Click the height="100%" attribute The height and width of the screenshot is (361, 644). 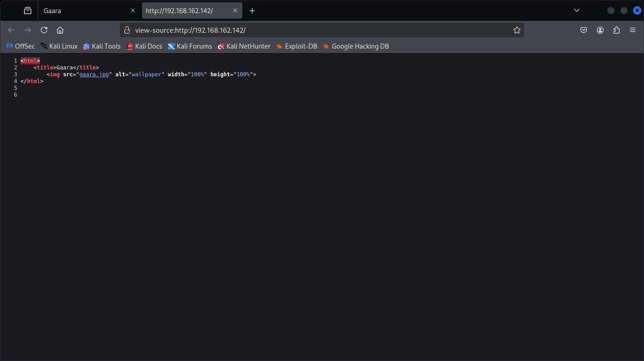(x=232, y=74)
